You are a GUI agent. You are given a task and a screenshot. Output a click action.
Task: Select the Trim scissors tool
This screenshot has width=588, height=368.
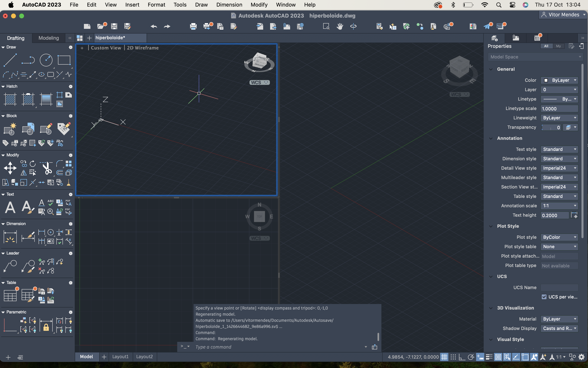click(x=46, y=168)
